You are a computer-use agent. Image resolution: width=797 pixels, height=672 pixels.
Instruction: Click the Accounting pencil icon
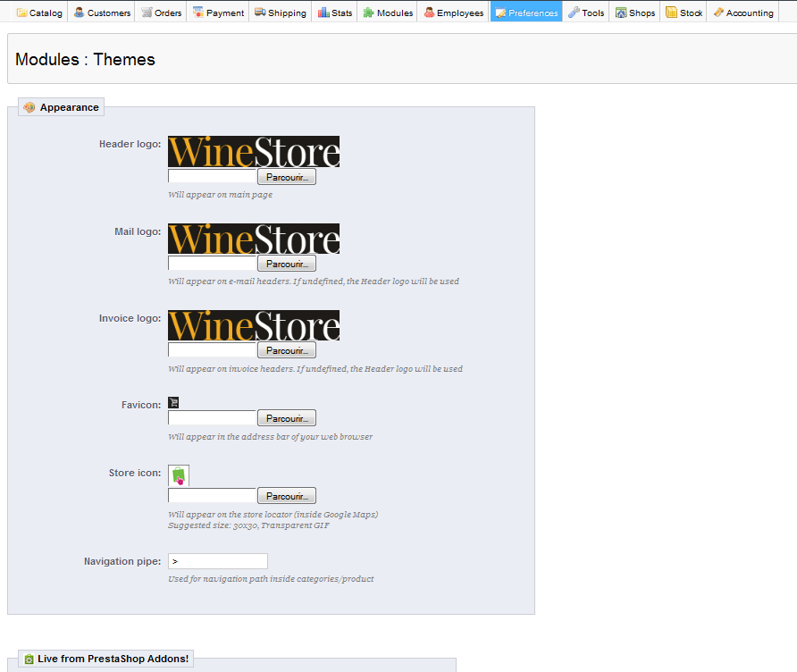(718, 13)
